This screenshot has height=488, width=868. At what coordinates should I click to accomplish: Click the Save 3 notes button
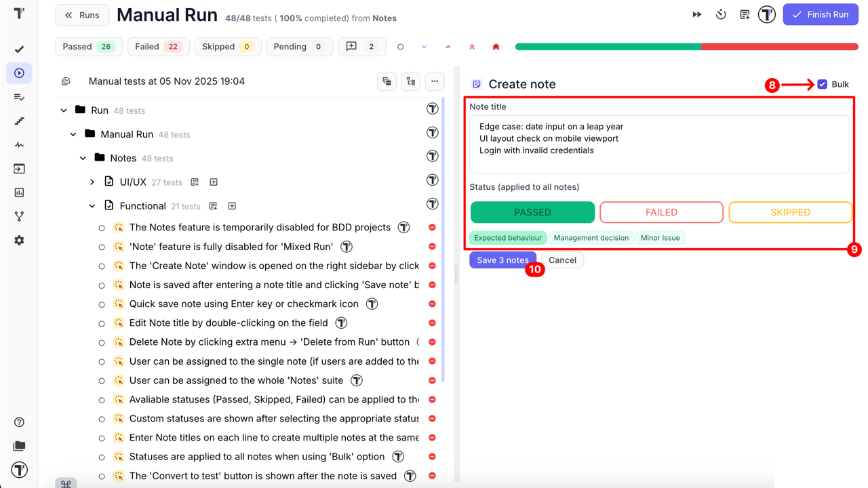tap(502, 260)
